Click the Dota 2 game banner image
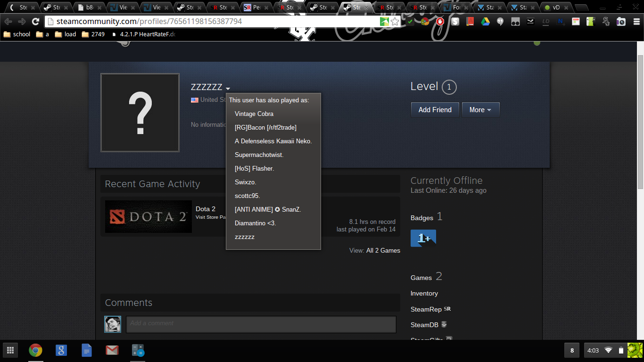The width and height of the screenshot is (644, 362). click(149, 217)
